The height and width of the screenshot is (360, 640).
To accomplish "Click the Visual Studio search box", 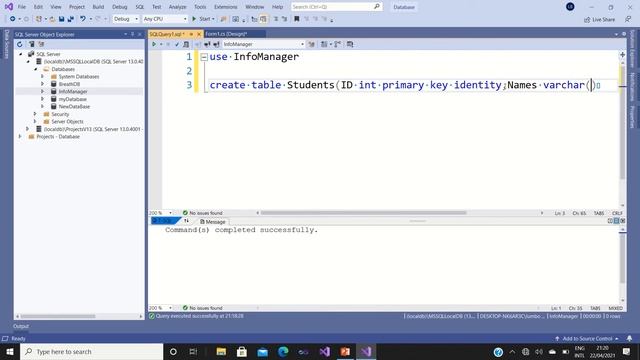I will click(337, 7).
